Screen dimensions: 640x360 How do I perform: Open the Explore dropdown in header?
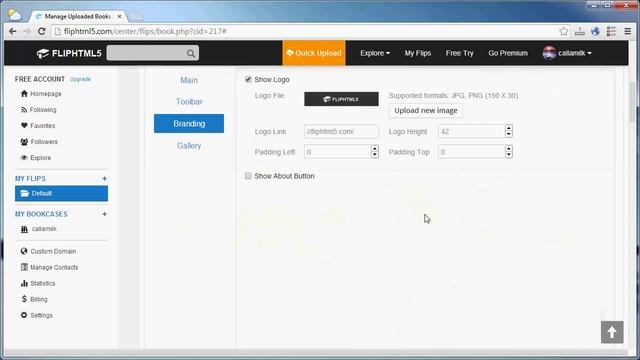click(x=375, y=53)
